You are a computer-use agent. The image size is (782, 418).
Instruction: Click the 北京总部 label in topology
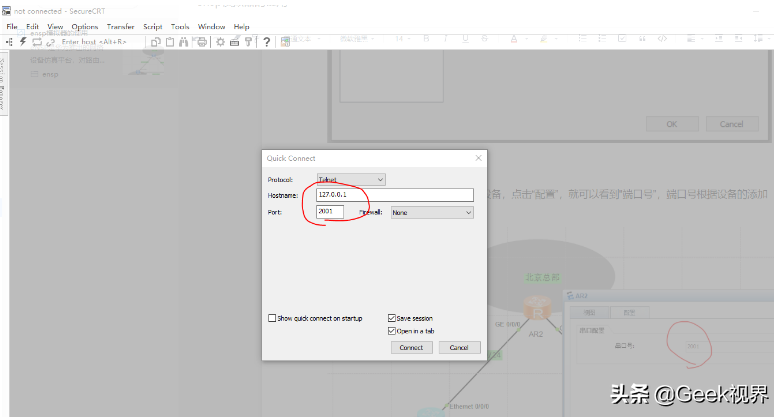[x=542, y=277]
